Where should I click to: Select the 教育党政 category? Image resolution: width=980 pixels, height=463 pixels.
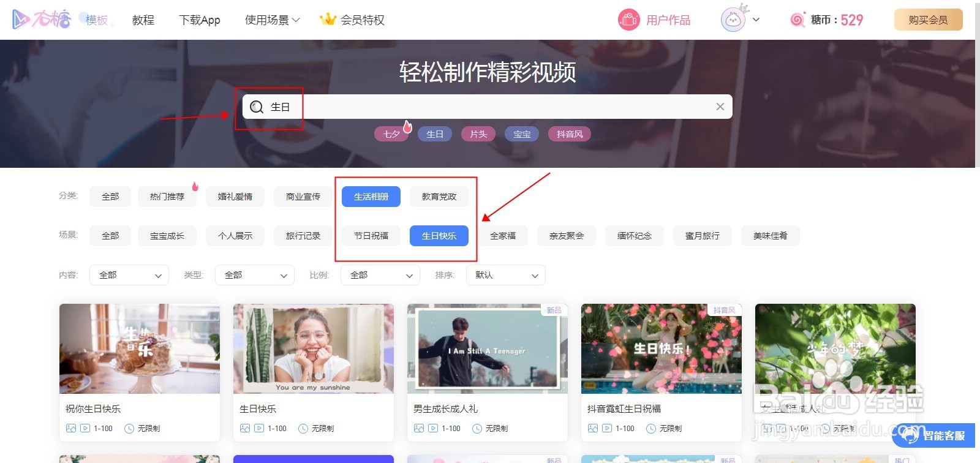point(439,197)
